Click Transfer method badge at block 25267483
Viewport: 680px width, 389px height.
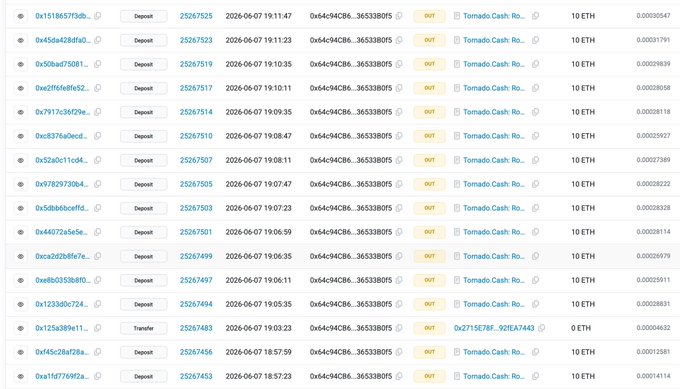[144, 328]
